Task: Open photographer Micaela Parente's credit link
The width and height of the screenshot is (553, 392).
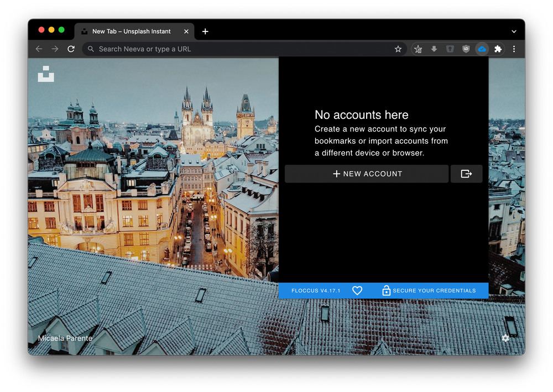Action: pos(65,338)
